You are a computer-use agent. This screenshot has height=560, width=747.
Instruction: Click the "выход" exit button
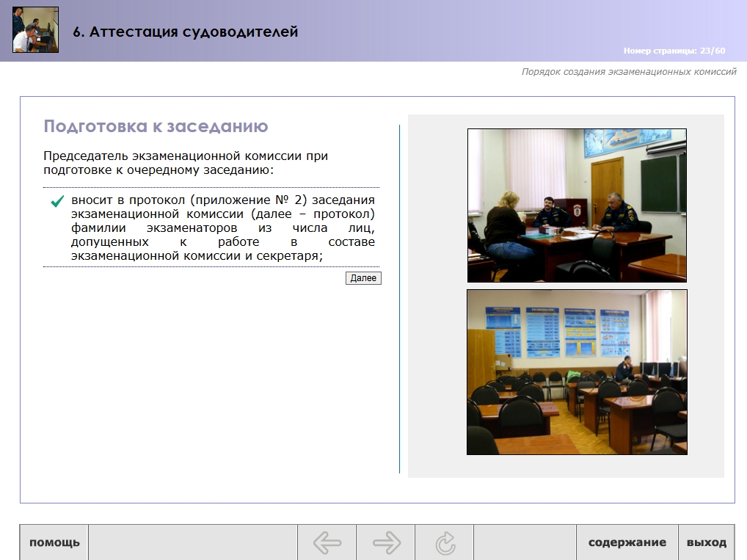coord(707,542)
